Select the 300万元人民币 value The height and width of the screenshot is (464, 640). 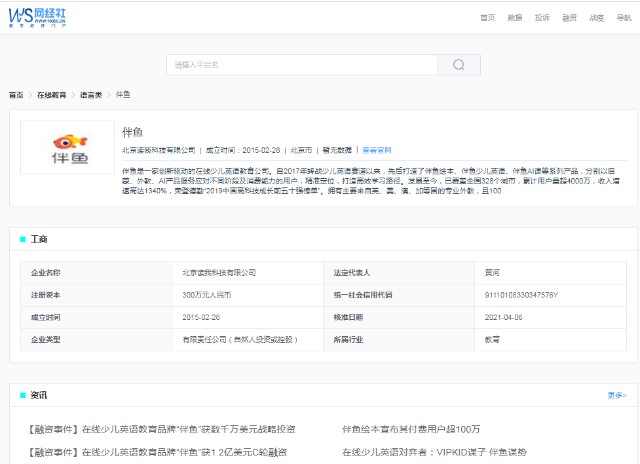[207, 295]
